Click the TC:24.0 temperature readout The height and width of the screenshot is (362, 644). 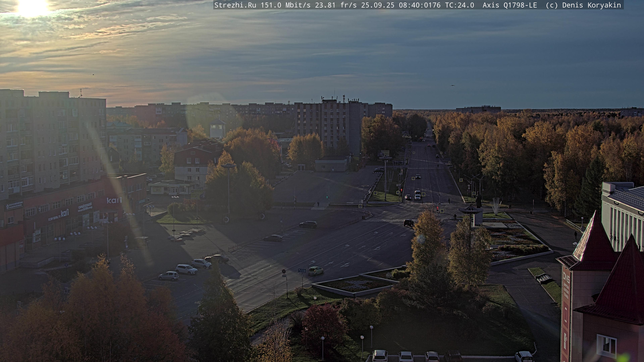pyautogui.click(x=460, y=5)
